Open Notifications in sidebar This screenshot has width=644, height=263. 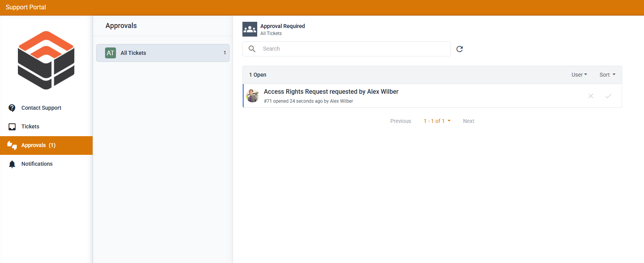(46, 164)
